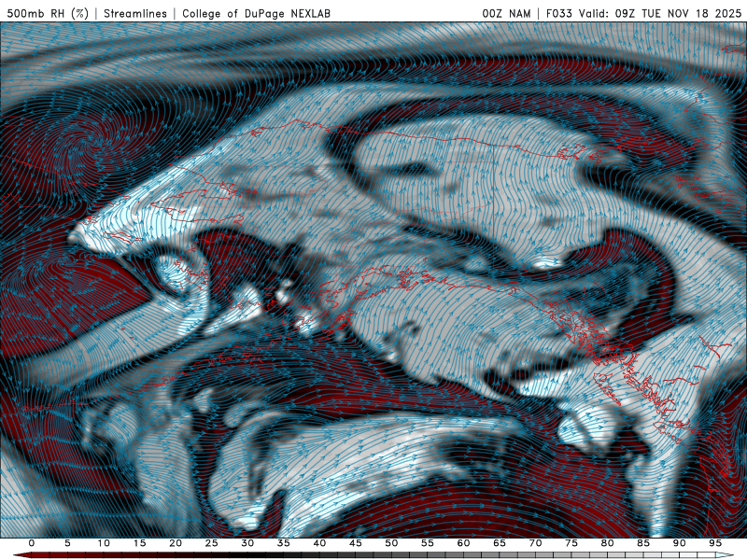The height and width of the screenshot is (560, 747).
Task: Select the colorbar label "80"
Action: click(x=608, y=543)
